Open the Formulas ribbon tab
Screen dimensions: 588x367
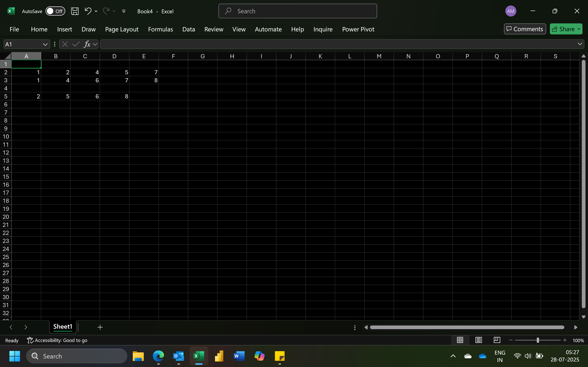(x=160, y=29)
